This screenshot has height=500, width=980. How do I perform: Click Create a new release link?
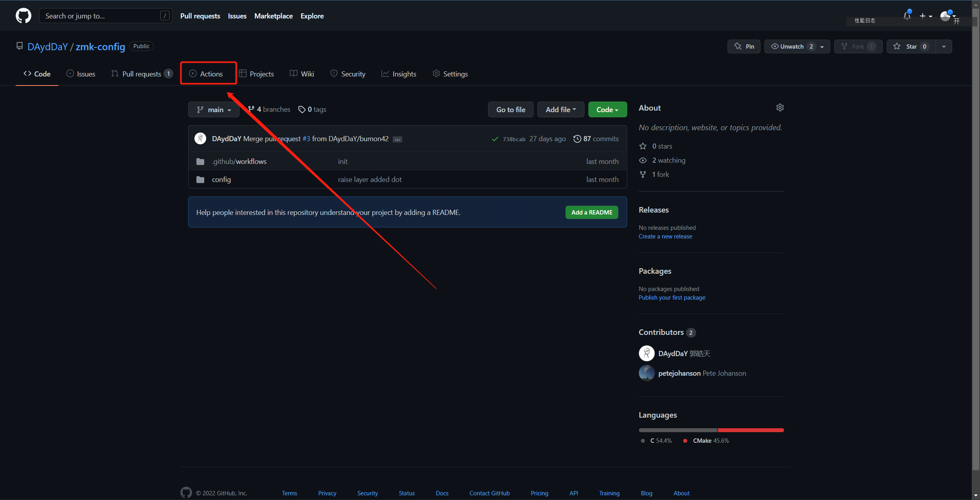[665, 236]
